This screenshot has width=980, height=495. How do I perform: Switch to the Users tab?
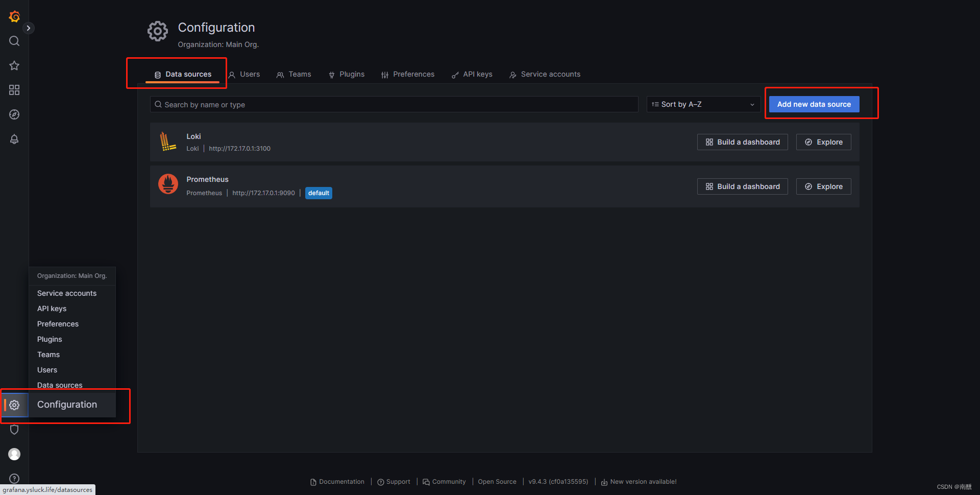[244, 75]
